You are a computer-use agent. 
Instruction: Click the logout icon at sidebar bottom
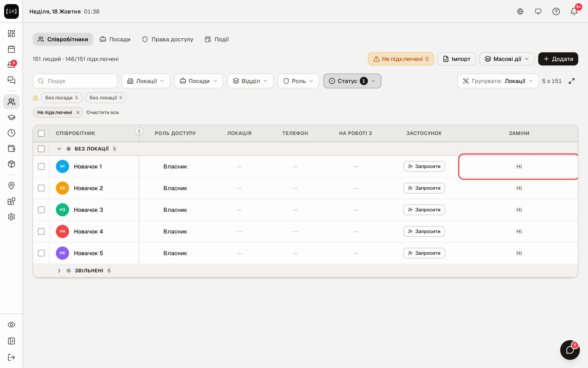tap(11, 357)
